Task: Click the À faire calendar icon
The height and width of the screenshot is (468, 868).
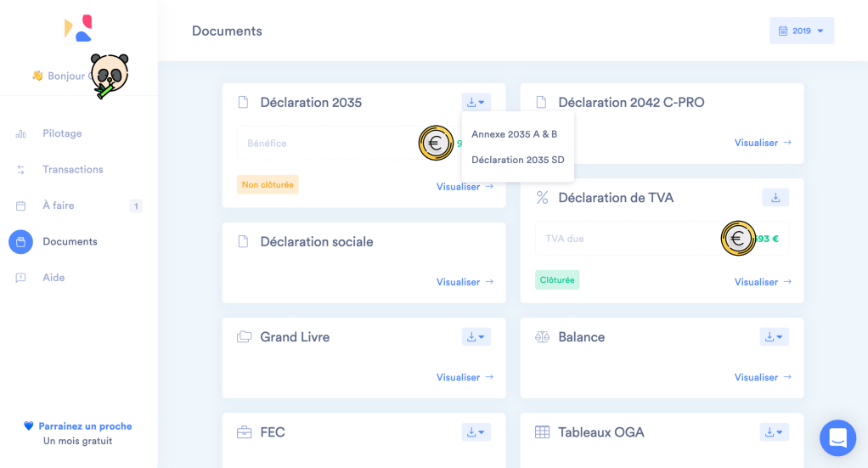Action: (x=21, y=206)
